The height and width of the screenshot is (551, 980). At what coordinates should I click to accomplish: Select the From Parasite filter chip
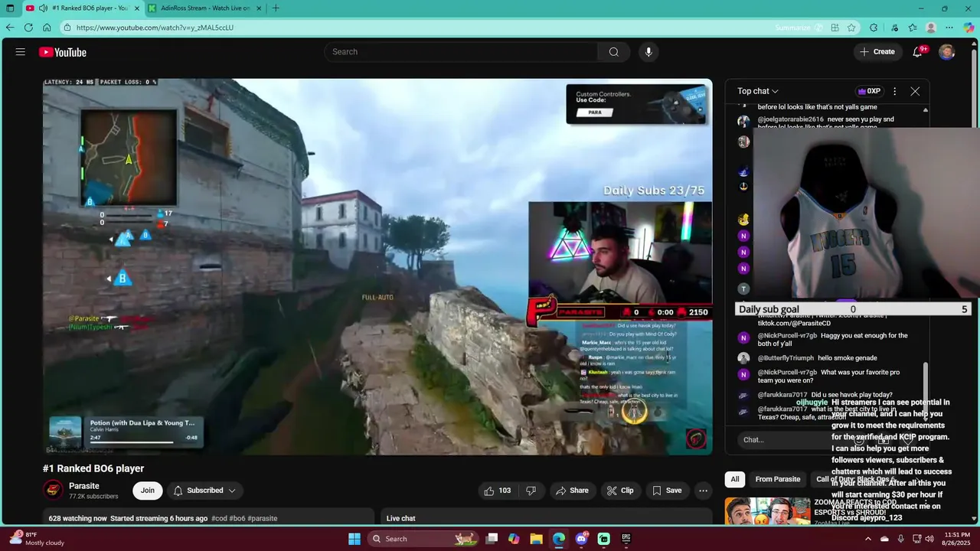[777, 479]
